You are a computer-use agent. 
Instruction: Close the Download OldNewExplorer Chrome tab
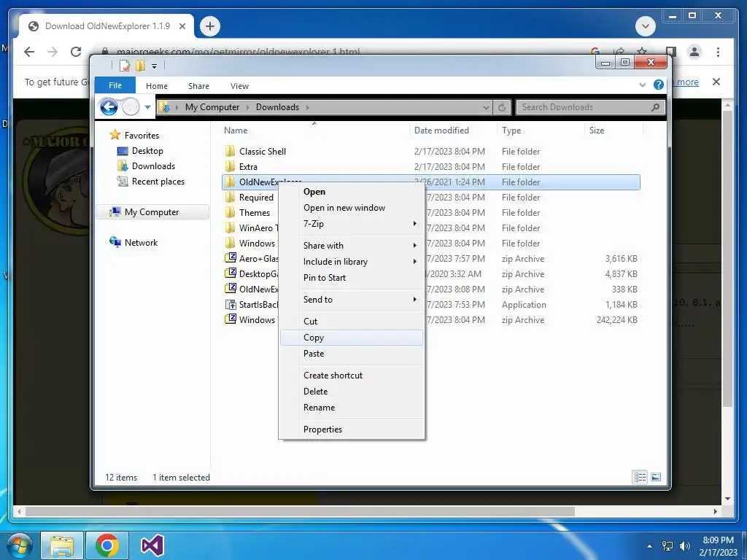[x=182, y=26]
